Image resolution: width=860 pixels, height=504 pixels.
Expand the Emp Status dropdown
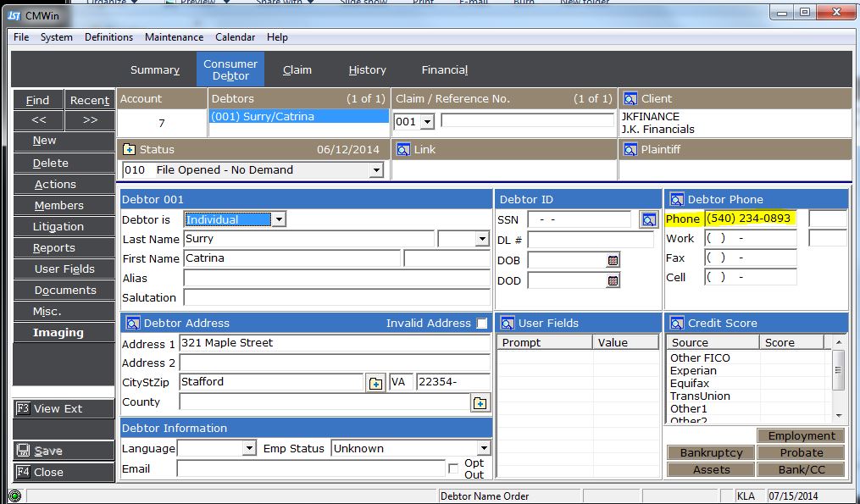[483, 448]
